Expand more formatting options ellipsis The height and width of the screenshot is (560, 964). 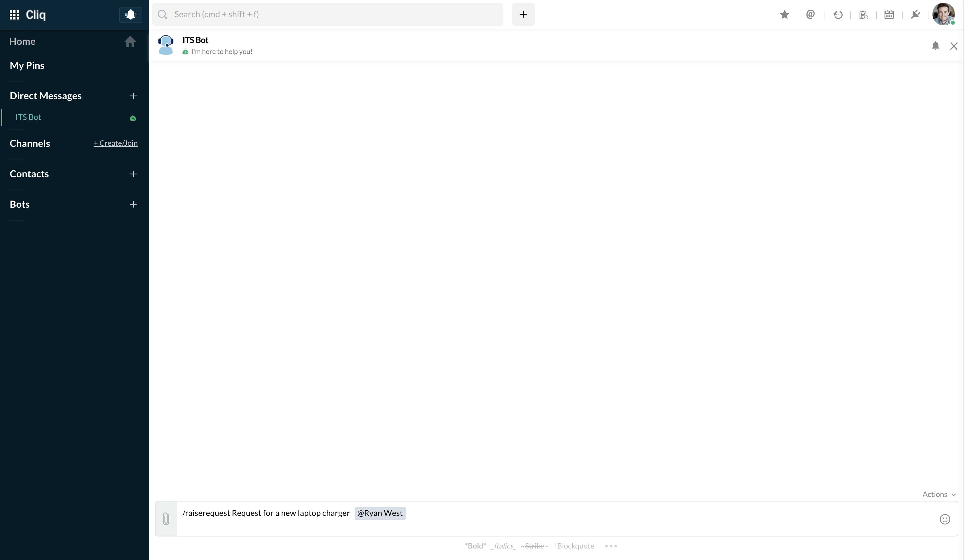point(611,546)
